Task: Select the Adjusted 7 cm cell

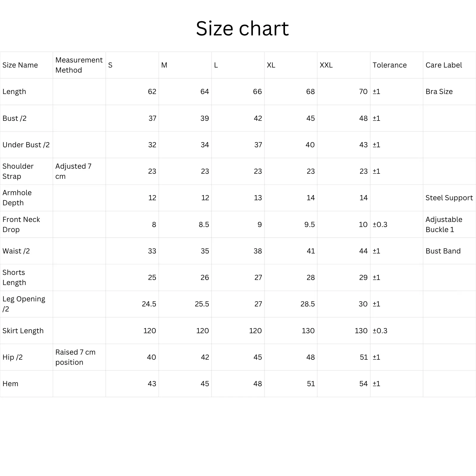Action: (73, 171)
